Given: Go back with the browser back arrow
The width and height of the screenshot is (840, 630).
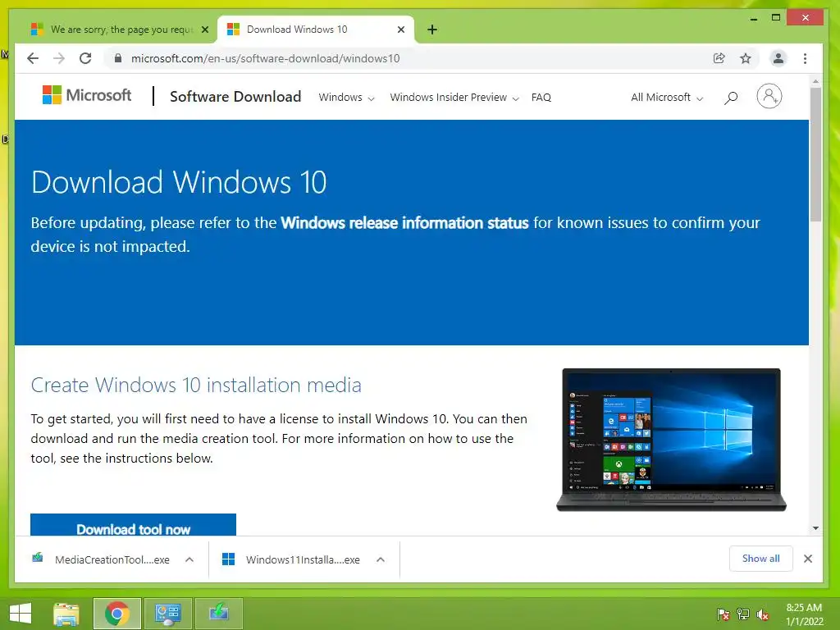Looking at the screenshot, I should coord(33,58).
